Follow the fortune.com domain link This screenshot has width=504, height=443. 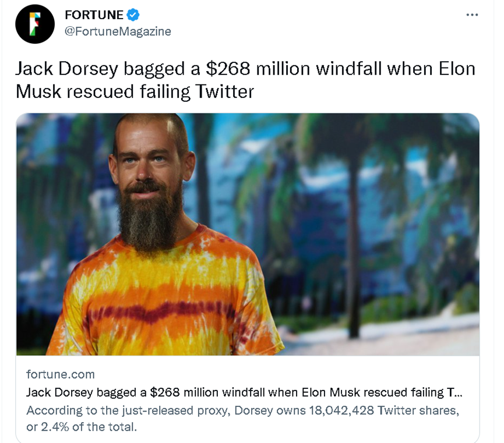[x=61, y=374]
